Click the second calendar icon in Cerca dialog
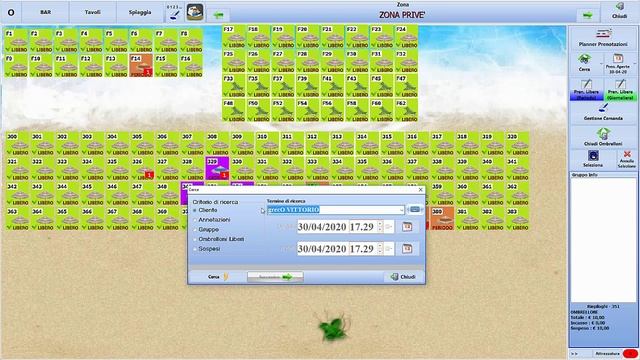 click(x=407, y=249)
